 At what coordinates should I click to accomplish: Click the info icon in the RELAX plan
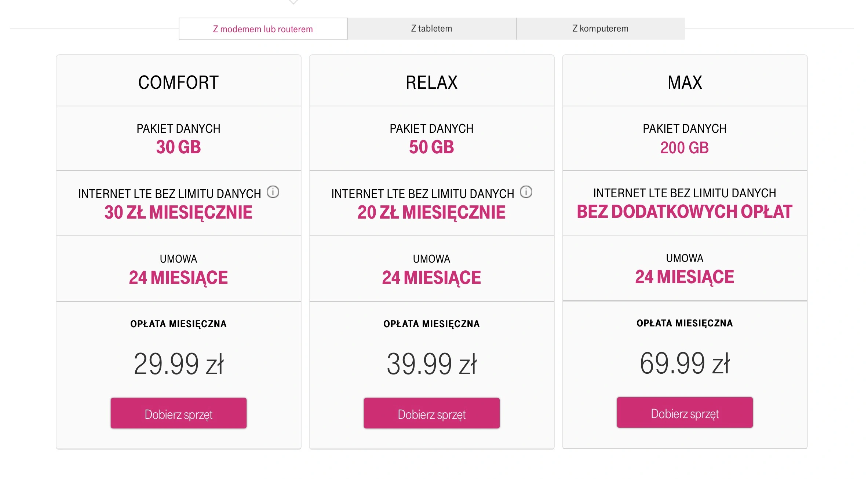pos(526,192)
